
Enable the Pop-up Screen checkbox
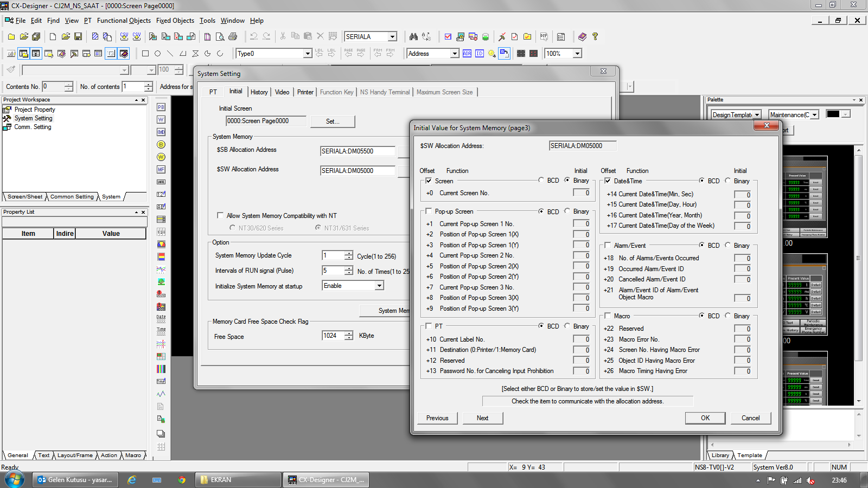click(429, 211)
